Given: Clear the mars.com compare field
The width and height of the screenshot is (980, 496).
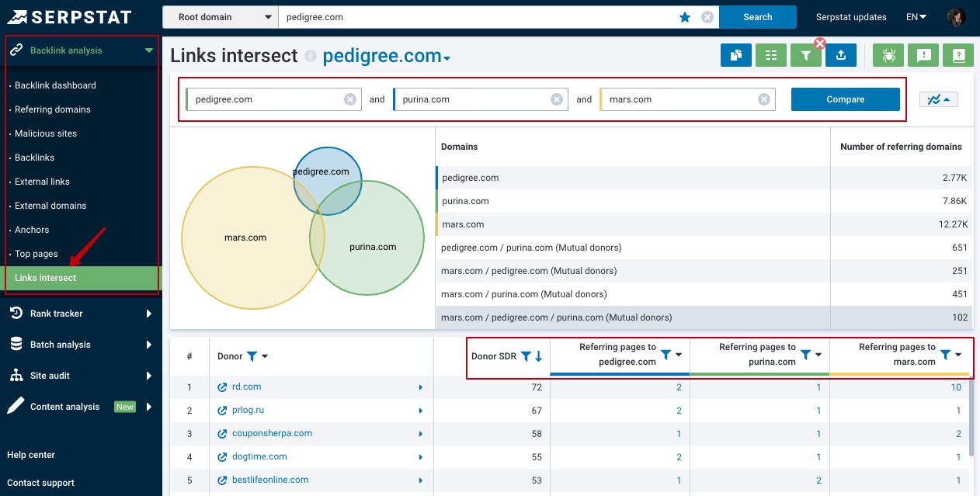Looking at the screenshot, I should coord(764,99).
